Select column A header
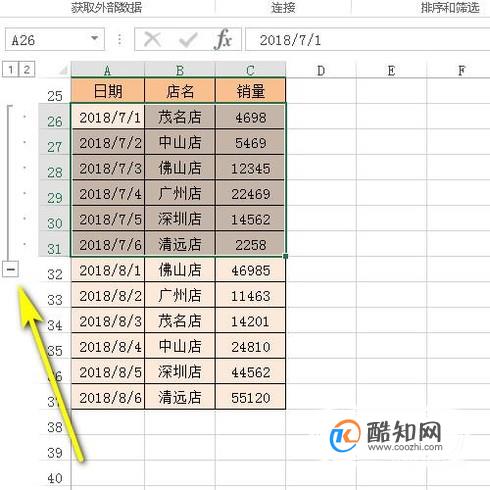 tap(108, 70)
